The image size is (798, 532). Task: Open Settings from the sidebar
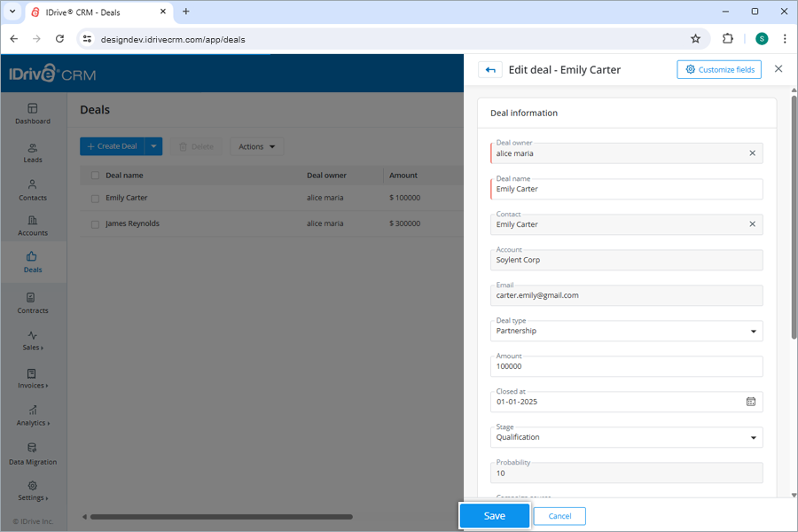pyautogui.click(x=33, y=492)
